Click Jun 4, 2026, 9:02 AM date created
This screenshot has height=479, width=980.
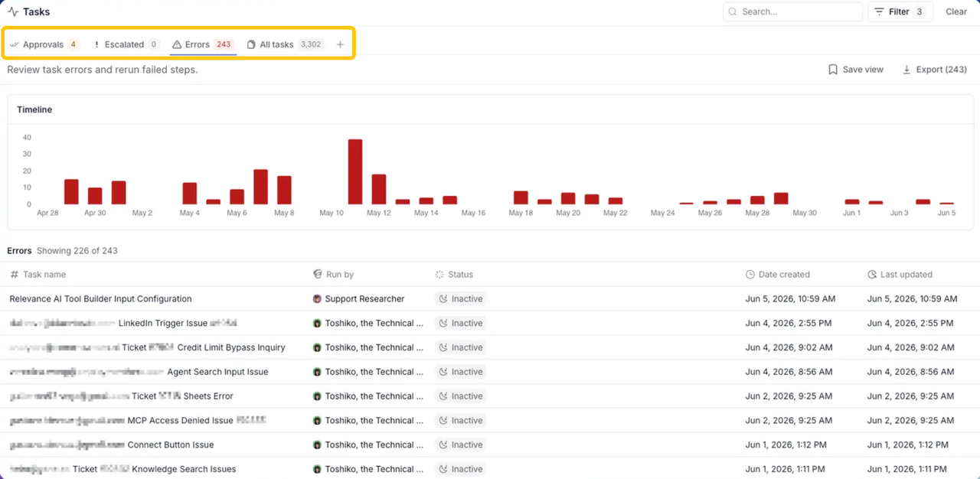pos(787,347)
